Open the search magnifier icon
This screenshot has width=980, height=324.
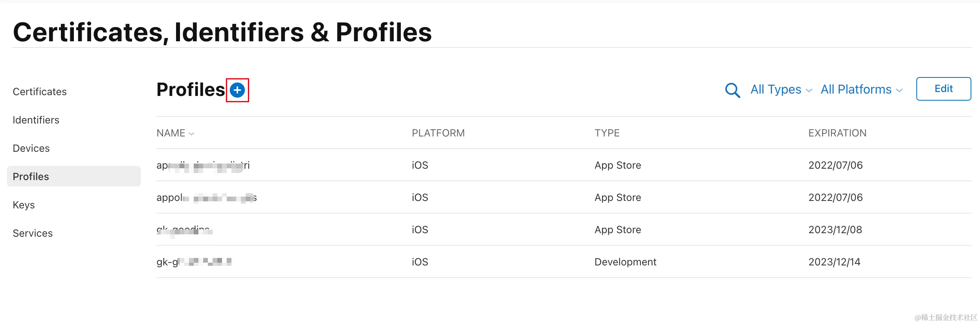point(732,90)
